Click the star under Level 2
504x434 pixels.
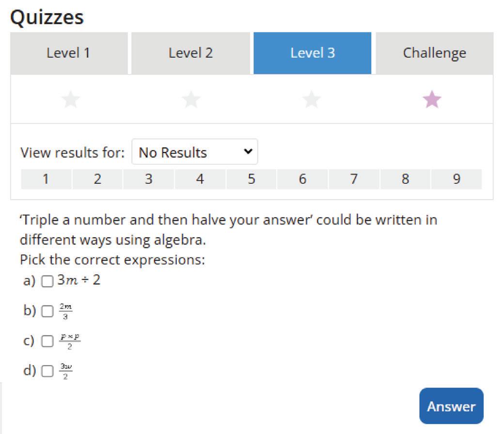191,100
